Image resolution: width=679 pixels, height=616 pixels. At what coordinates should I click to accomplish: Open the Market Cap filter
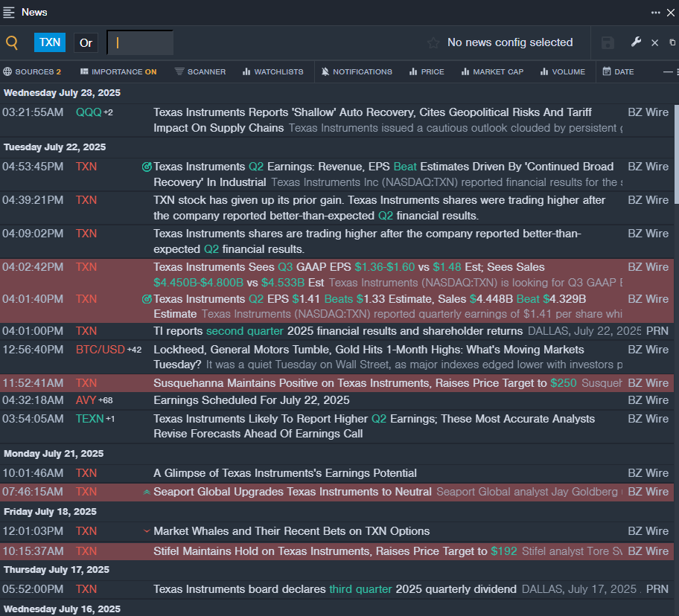492,72
